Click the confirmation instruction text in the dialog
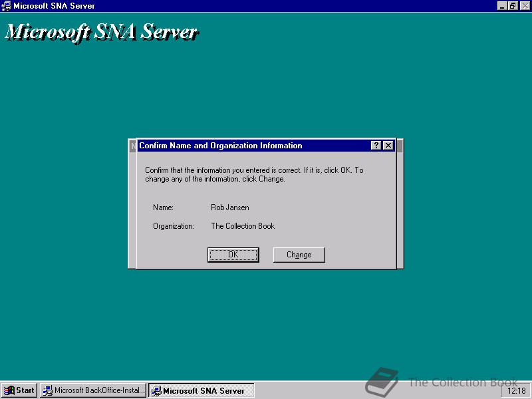532x399 pixels. coord(254,174)
